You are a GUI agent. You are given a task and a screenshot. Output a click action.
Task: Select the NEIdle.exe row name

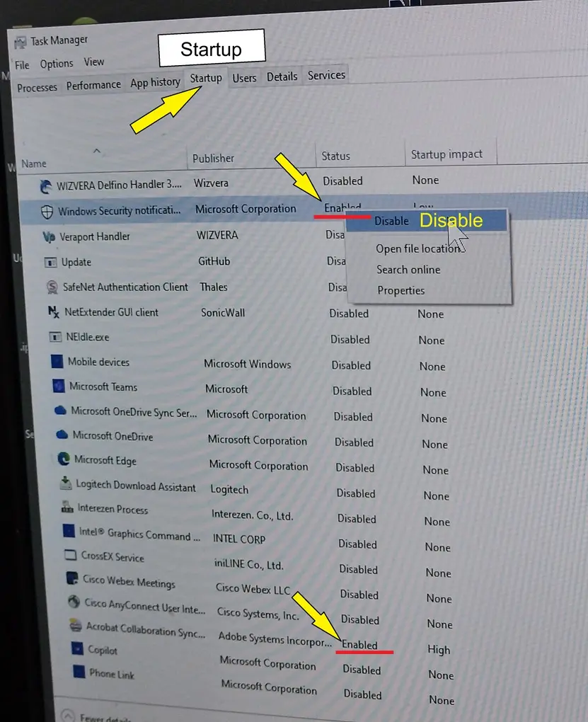pyautogui.click(x=88, y=337)
